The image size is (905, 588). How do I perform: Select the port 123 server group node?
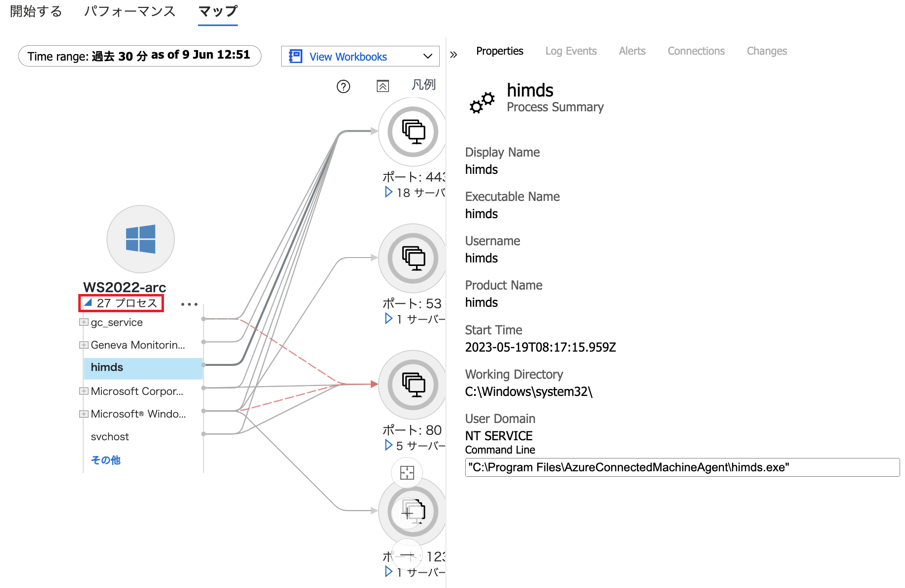click(413, 511)
